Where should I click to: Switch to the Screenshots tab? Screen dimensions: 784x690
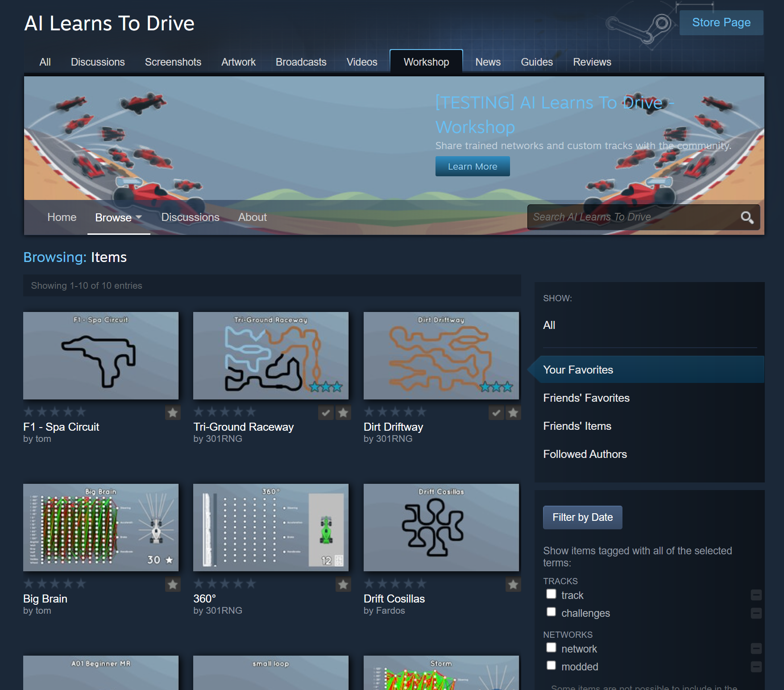point(173,62)
